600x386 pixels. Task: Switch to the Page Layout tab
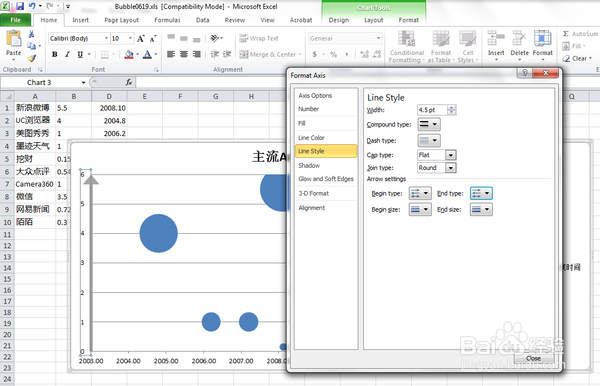122,20
